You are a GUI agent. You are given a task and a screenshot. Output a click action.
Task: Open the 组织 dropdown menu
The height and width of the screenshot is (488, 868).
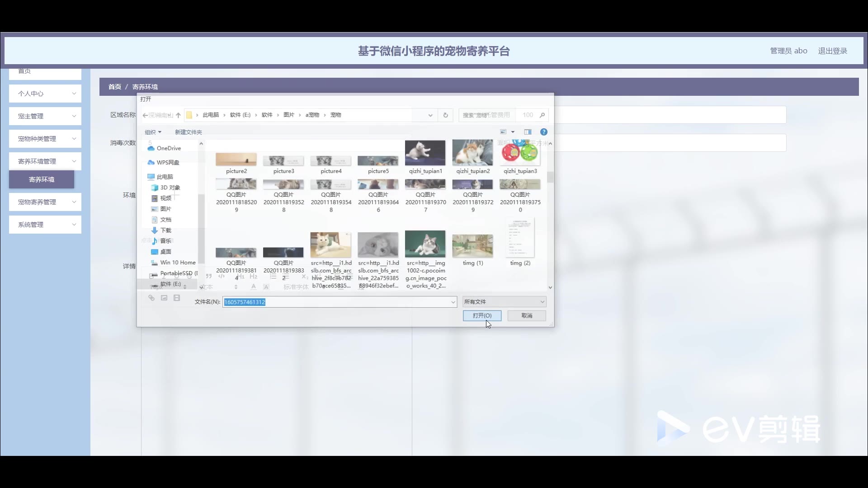pos(153,132)
